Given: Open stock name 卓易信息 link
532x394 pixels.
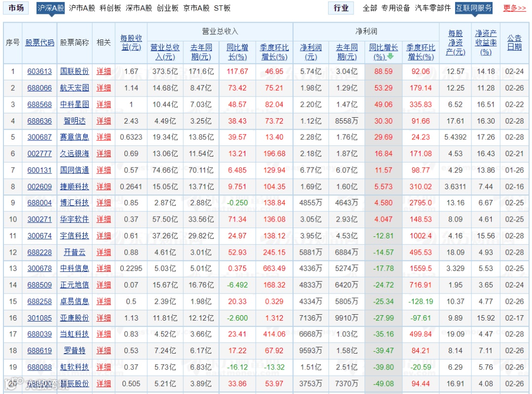Looking at the screenshot, I should click(74, 301).
